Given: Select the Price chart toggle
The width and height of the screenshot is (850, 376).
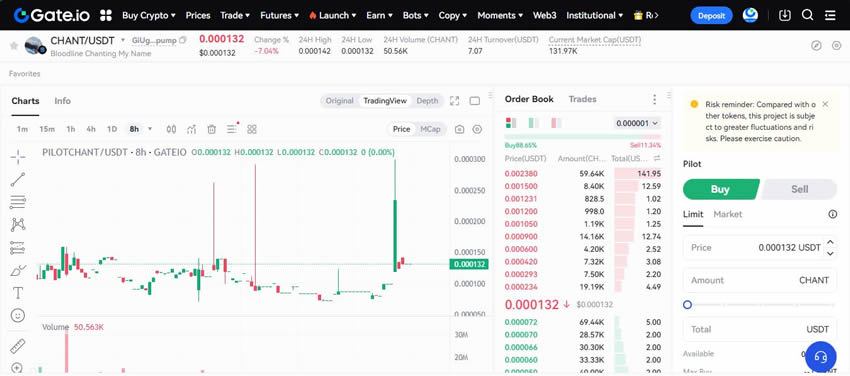Looking at the screenshot, I should point(402,129).
